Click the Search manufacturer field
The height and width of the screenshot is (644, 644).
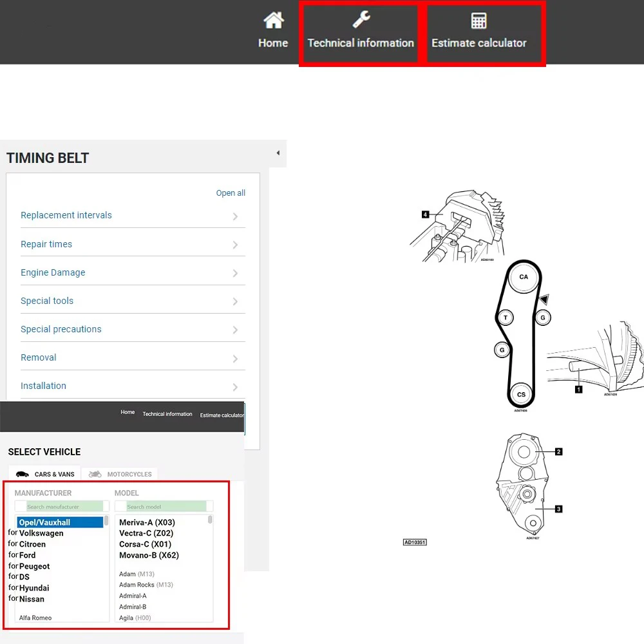(x=62, y=506)
